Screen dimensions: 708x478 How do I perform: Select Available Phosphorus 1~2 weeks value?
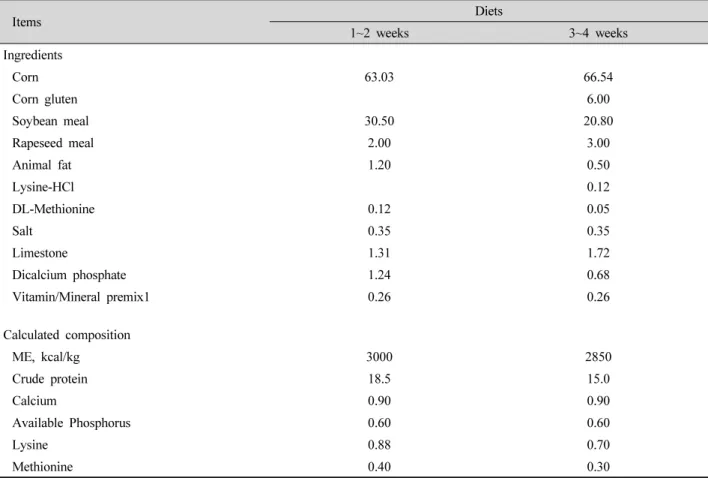[379, 423]
